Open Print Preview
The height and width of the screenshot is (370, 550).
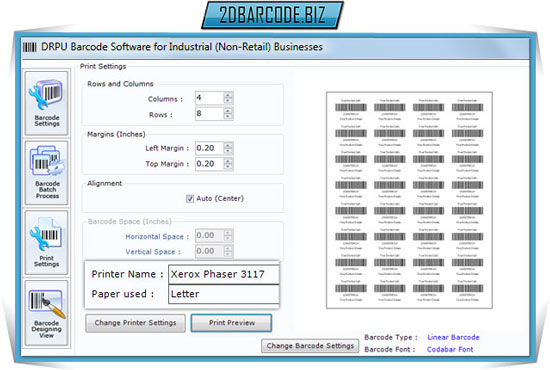click(x=232, y=323)
